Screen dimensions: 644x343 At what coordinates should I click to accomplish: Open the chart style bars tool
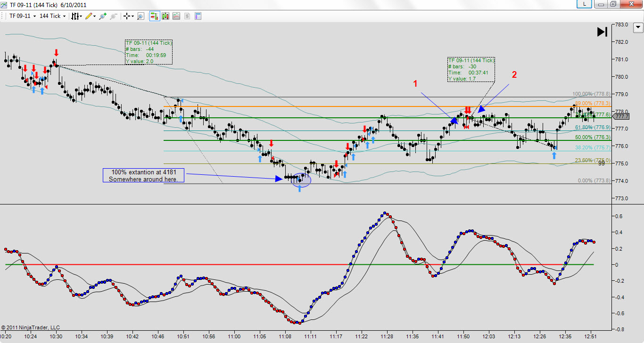[x=74, y=16]
